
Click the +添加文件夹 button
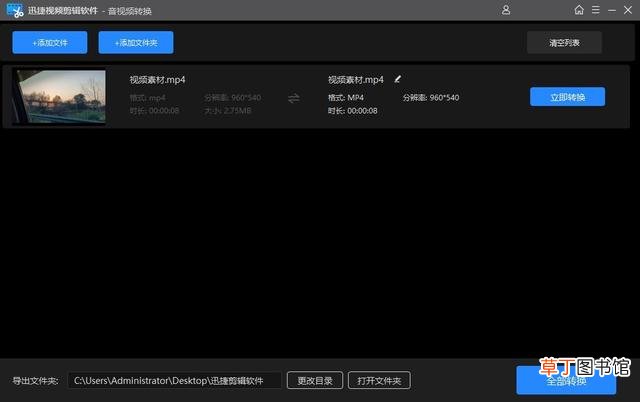(x=136, y=42)
